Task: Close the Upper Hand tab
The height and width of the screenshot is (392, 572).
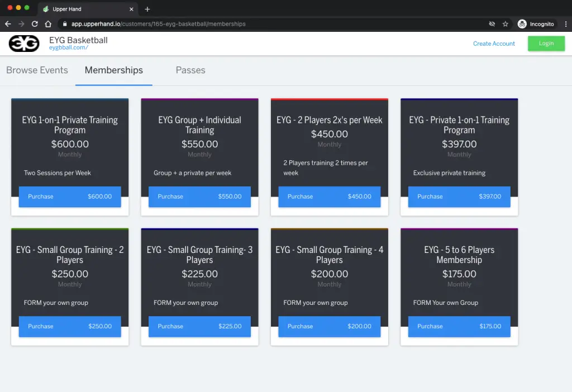Action: click(131, 9)
